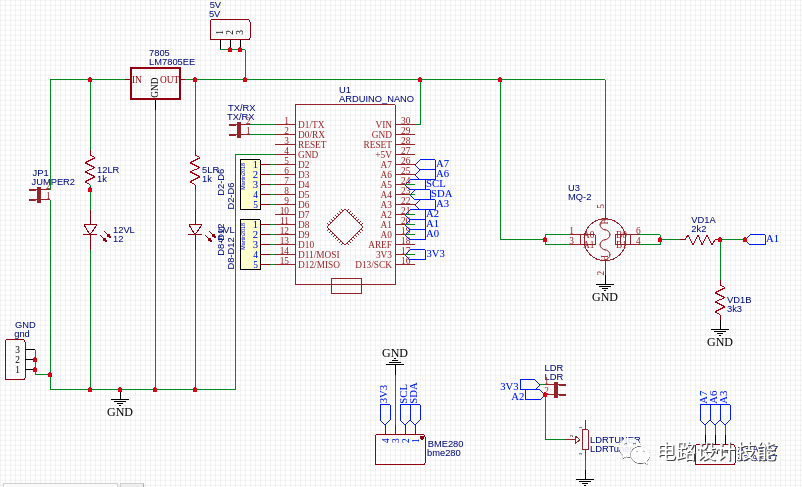
Task: Click the vertical A3 net flag near the watermark
Action: coord(725,415)
